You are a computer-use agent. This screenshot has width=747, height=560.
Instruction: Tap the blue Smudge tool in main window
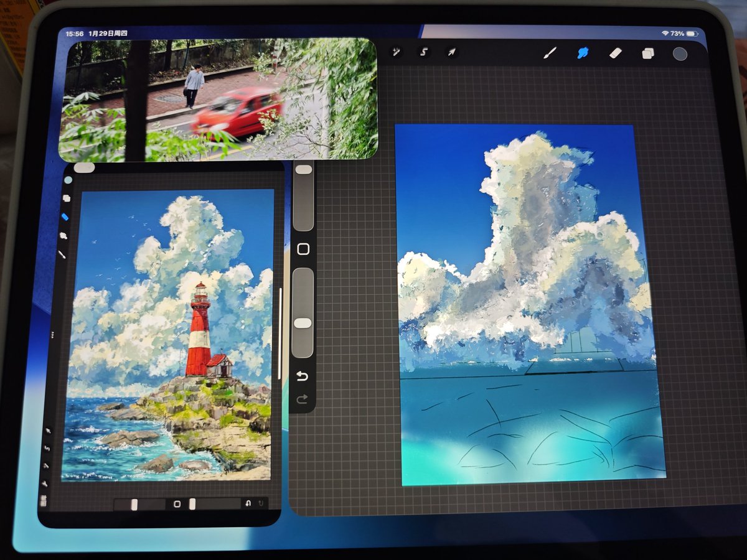coord(583,53)
